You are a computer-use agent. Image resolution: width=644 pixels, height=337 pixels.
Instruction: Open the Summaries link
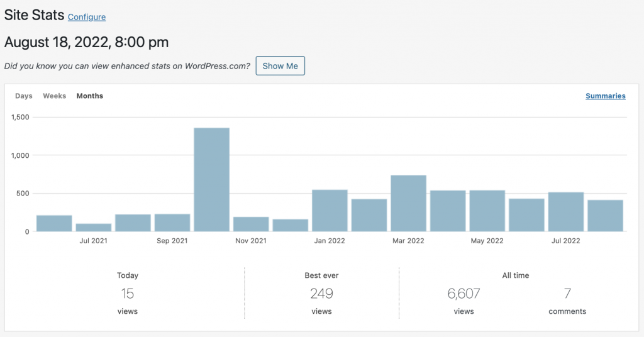pyautogui.click(x=605, y=96)
